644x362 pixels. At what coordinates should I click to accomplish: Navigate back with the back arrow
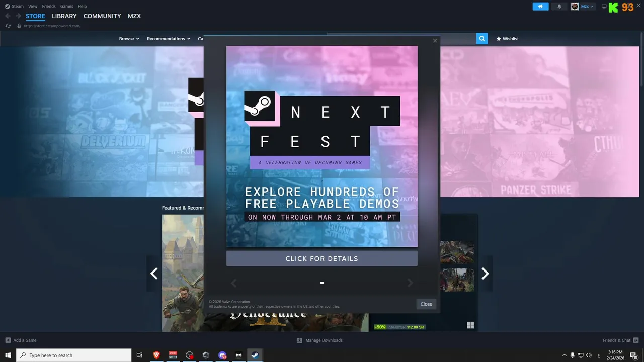[8, 16]
